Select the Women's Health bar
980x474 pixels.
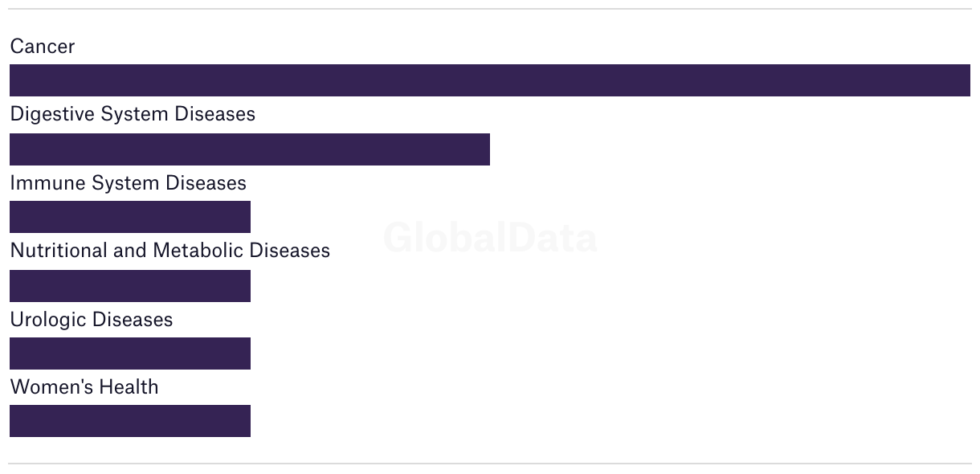click(129, 421)
